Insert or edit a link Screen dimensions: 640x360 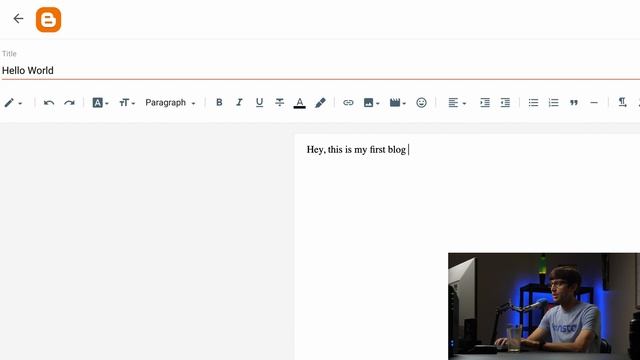pyautogui.click(x=348, y=102)
